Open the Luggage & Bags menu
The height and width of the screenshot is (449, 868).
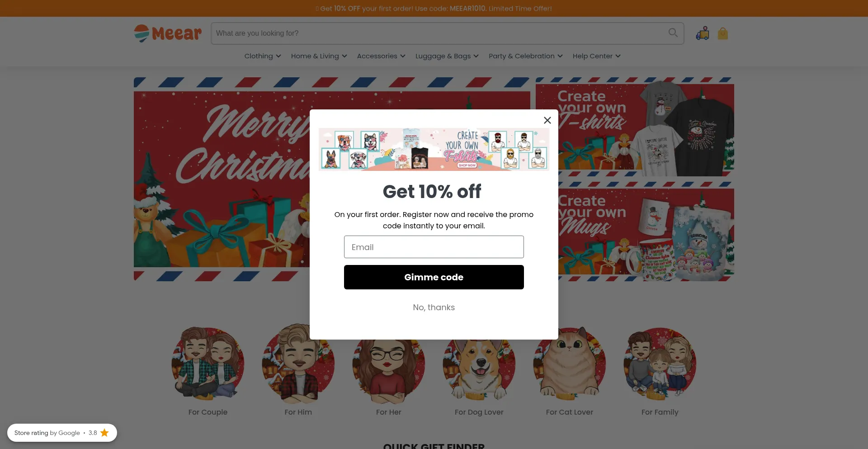click(447, 56)
